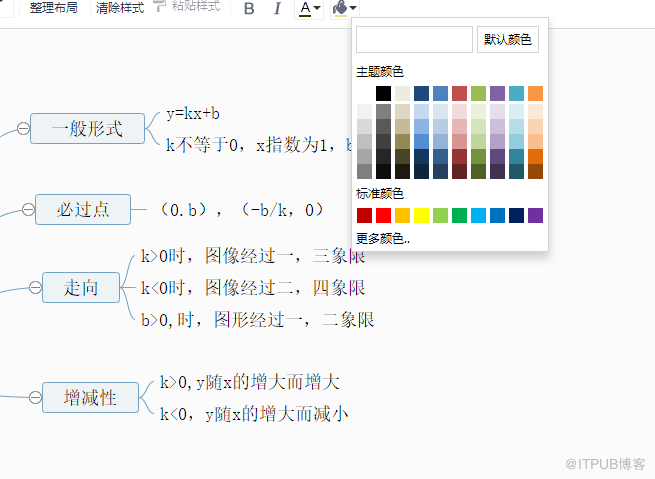655x479 pixels.
Task: Open the fill color dropdown arrow
Action: click(353, 8)
